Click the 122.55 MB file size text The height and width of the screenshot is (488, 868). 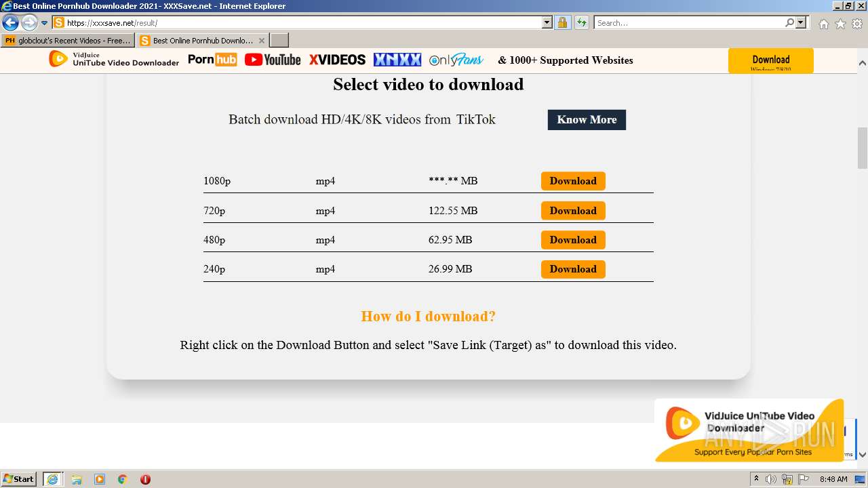tap(453, 211)
